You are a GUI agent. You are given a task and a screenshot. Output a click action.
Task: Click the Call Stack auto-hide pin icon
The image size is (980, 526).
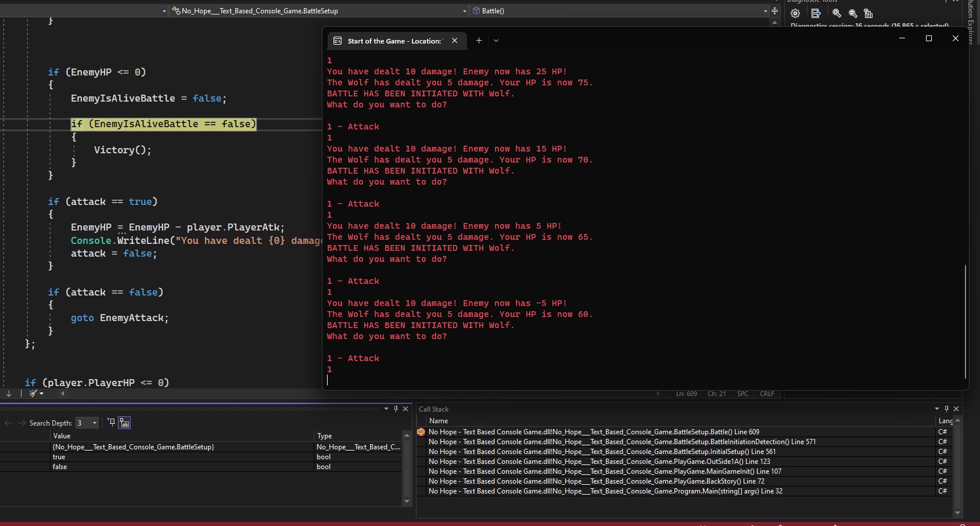tap(946, 409)
